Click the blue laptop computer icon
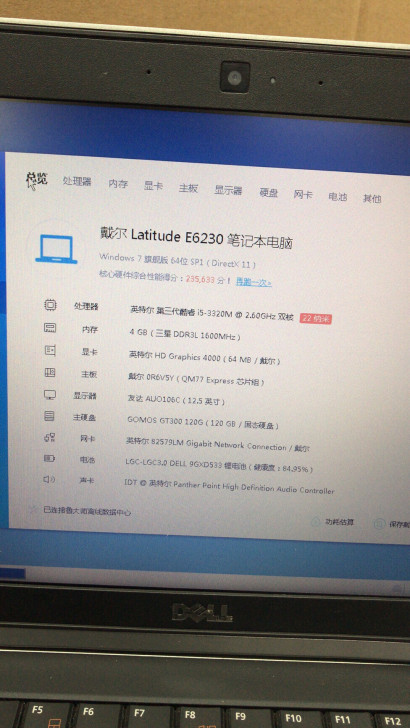410x728 pixels. coord(56,249)
